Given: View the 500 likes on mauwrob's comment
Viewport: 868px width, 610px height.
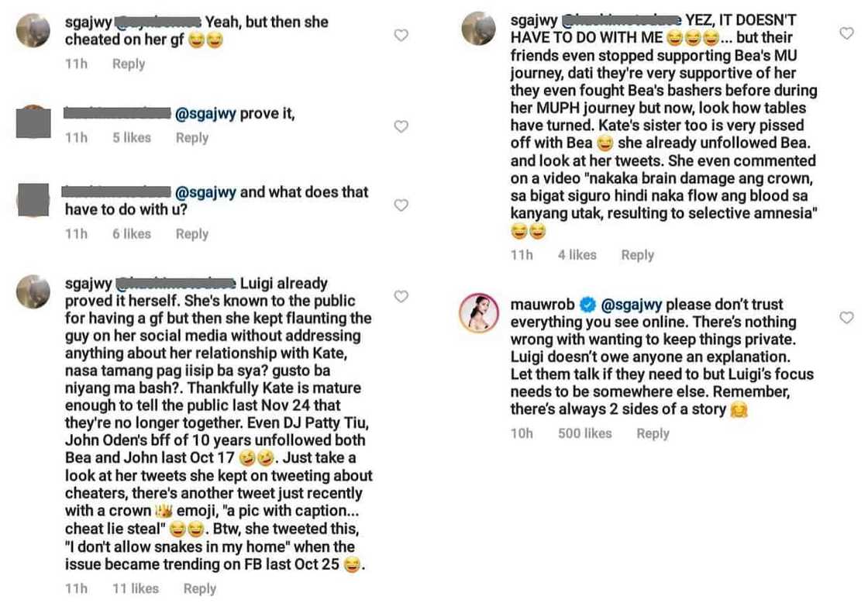Looking at the screenshot, I should [x=584, y=433].
